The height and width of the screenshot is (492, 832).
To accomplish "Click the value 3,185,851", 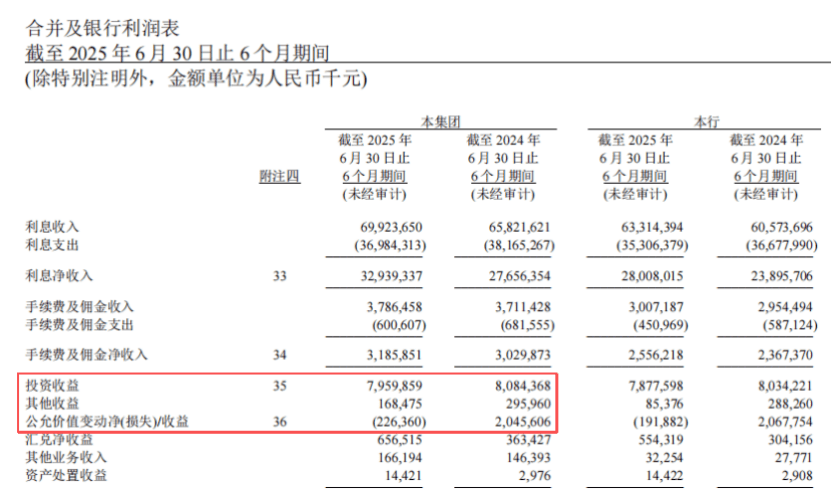I will click(x=395, y=355).
